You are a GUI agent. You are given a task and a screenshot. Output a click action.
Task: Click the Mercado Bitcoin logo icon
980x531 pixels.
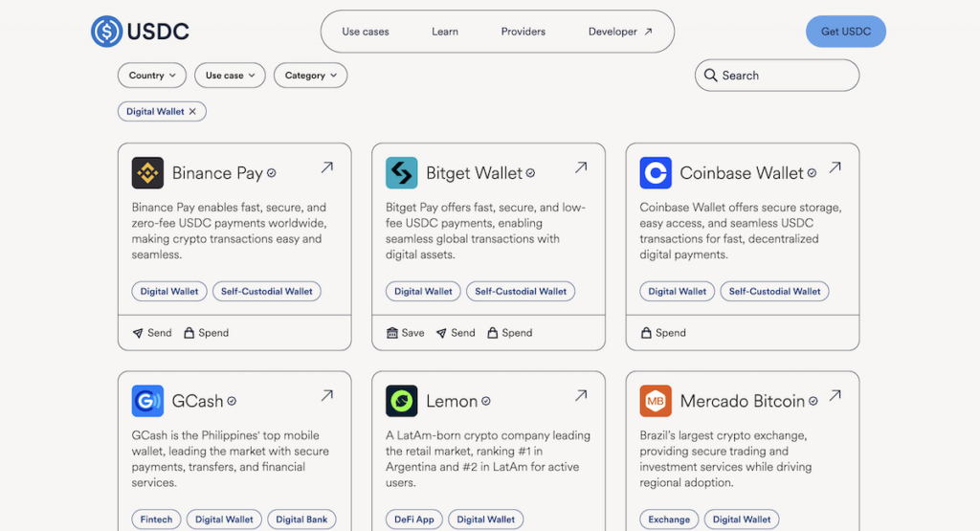coord(656,401)
